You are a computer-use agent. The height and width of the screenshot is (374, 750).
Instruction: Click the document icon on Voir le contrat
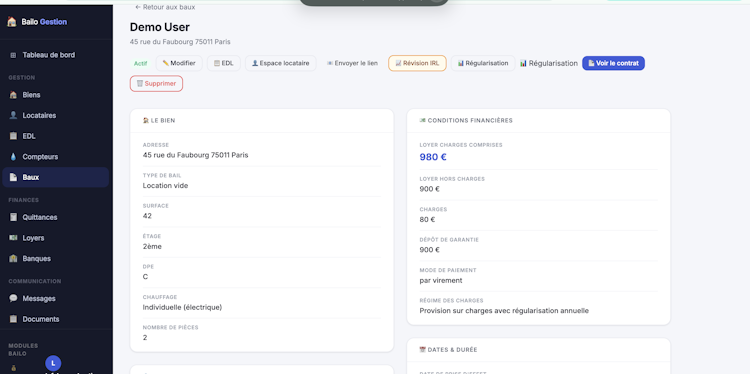[591, 63]
